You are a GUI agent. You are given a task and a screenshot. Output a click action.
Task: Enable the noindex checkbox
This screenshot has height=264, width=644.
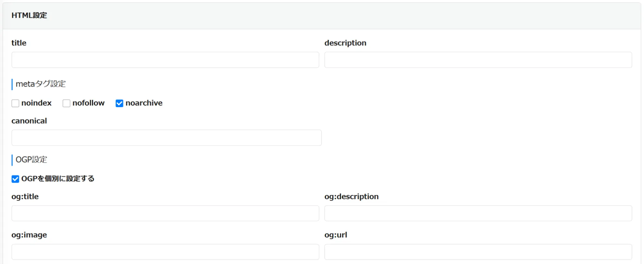click(x=15, y=103)
